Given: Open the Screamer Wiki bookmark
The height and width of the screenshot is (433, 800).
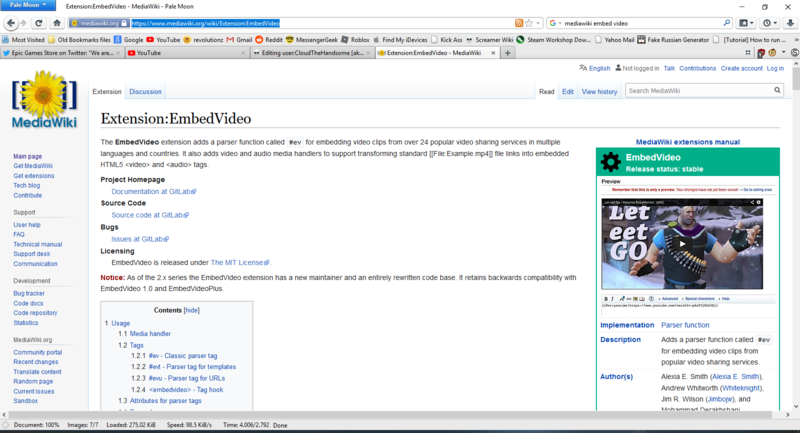Looking at the screenshot, I should tap(489, 40).
